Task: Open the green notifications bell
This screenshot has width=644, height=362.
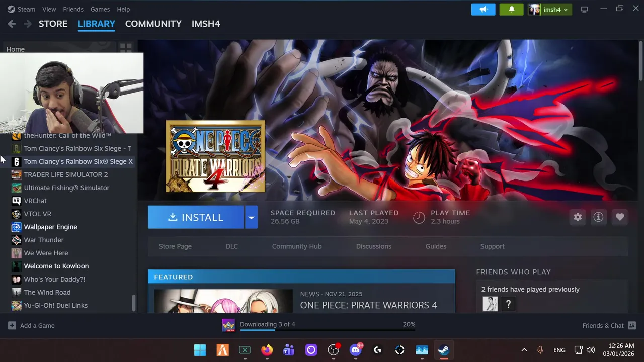Action: [511, 10]
